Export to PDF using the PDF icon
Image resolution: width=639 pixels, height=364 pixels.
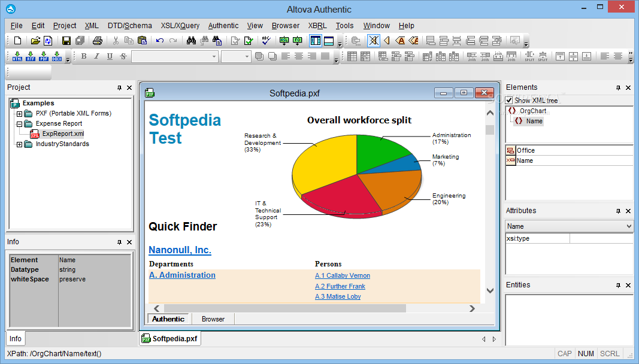click(x=44, y=56)
